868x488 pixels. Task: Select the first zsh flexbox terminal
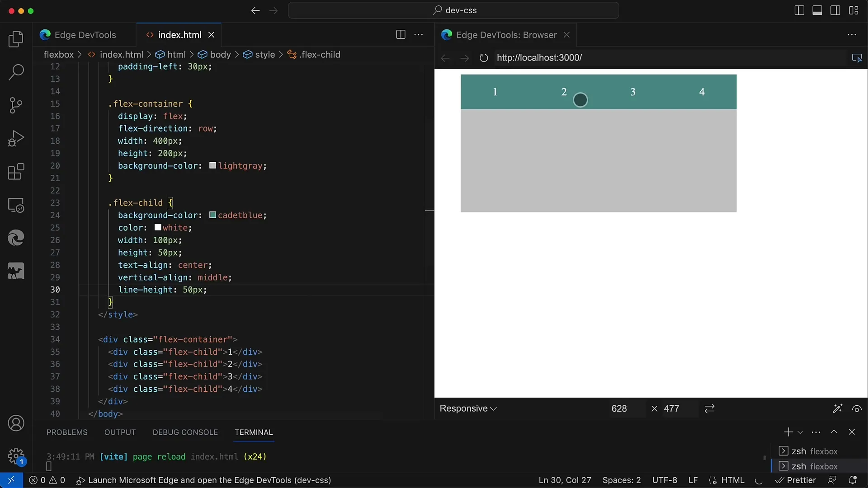(818, 451)
